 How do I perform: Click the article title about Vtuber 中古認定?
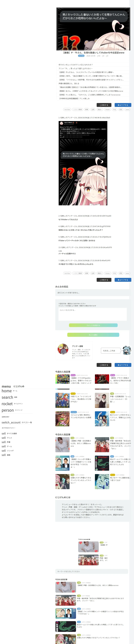93,52
